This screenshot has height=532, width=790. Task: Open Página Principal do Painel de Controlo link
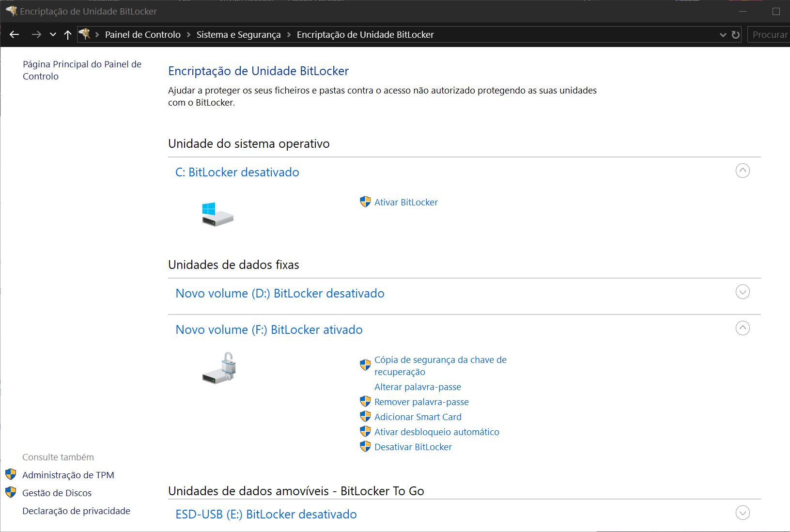pyautogui.click(x=82, y=70)
